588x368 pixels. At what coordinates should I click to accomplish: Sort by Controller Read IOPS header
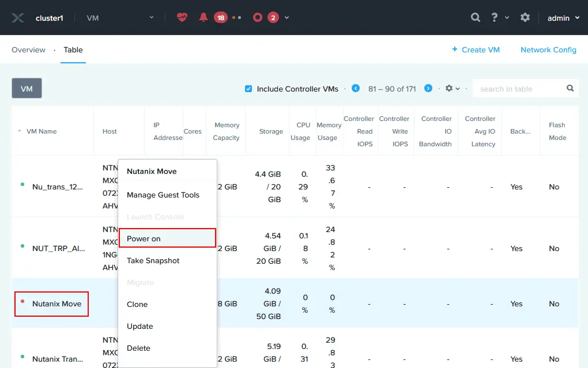click(359, 131)
